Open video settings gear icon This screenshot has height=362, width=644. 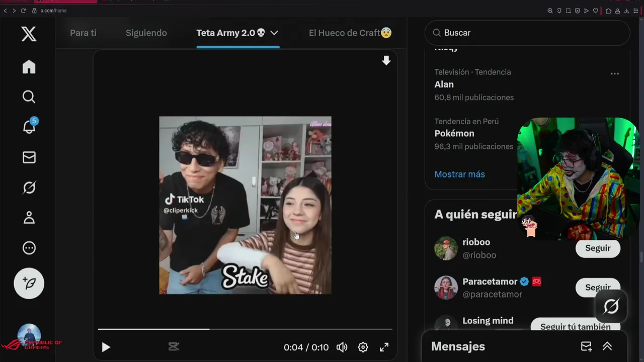click(x=363, y=347)
